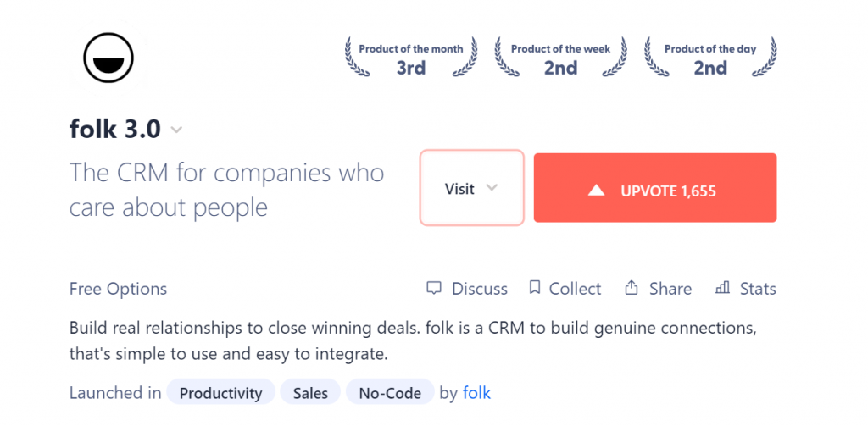Screen dimensions: 868x426
Task: Click the upvote triangle arrow icon
Action: click(x=596, y=191)
